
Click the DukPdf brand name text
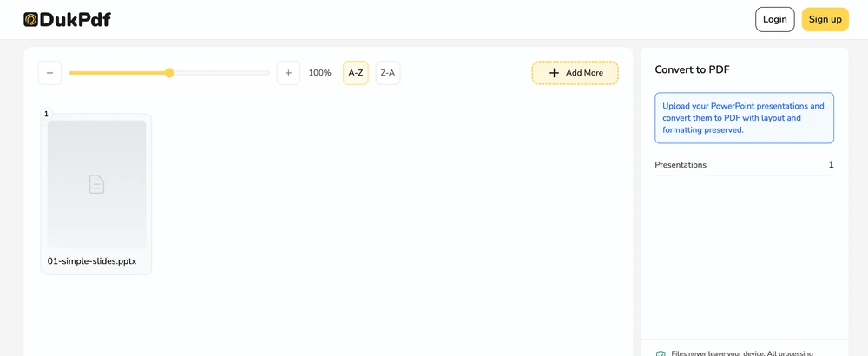point(75,20)
